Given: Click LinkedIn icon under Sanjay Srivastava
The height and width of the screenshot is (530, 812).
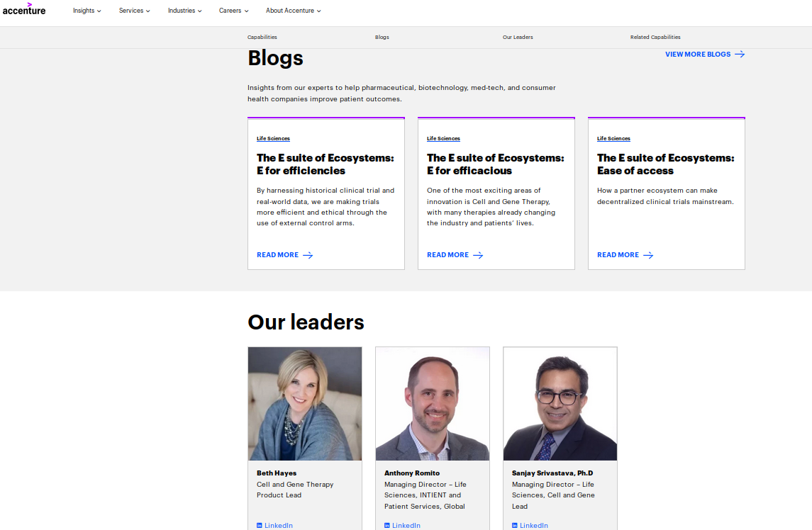Looking at the screenshot, I should (x=515, y=525).
